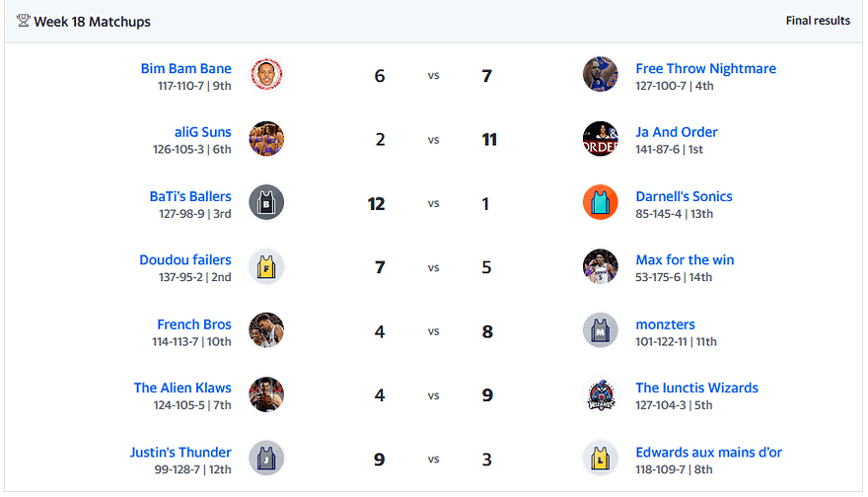Image resolution: width=868 pixels, height=497 pixels.
Task: Click Max for the win player avatar
Action: pyautogui.click(x=601, y=266)
